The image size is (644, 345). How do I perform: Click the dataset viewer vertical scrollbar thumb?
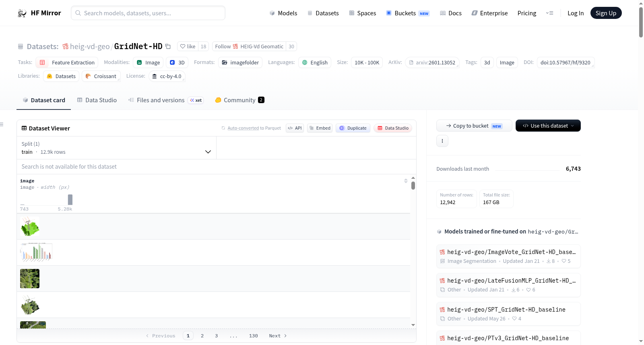click(413, 186)
